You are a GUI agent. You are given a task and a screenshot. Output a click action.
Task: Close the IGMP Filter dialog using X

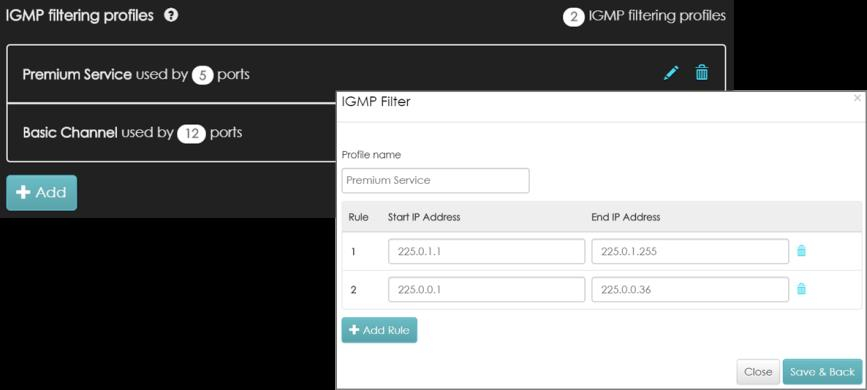(x=857, y=98)
